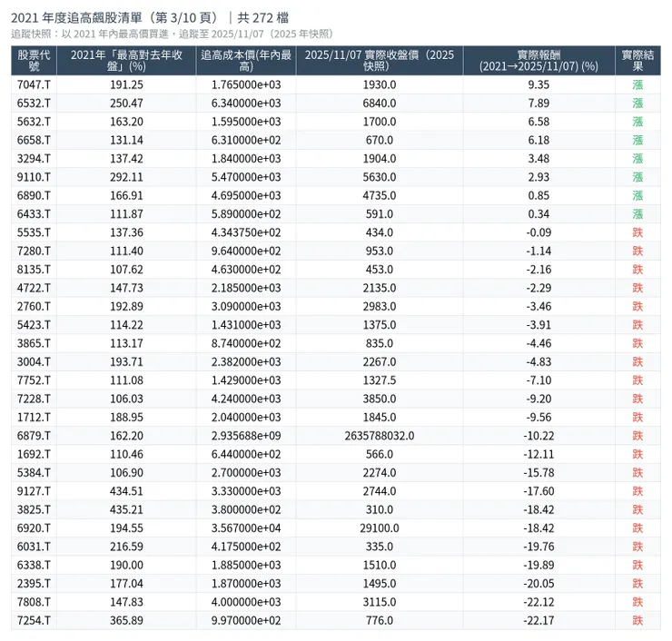672x641 pixels.
Task: Click the 跌 result in the 5535.T row
Action: (x=637, y=232)
